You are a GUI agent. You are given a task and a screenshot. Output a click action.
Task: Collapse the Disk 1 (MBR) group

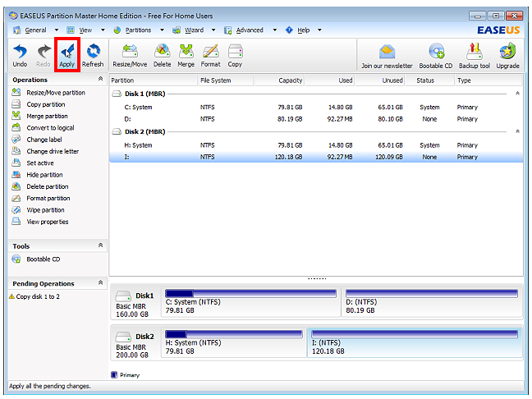517,94
